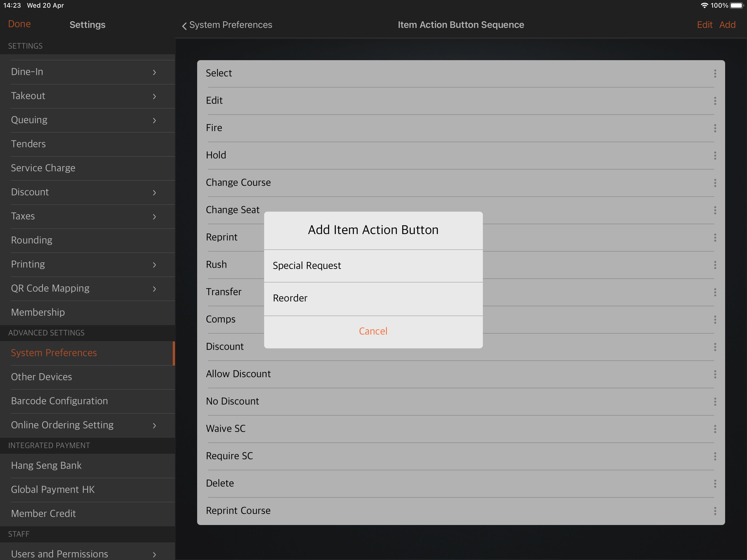The width and height of the screenshot is (747, 560).
Task: Open Membership settings
Action: point(87,313)
